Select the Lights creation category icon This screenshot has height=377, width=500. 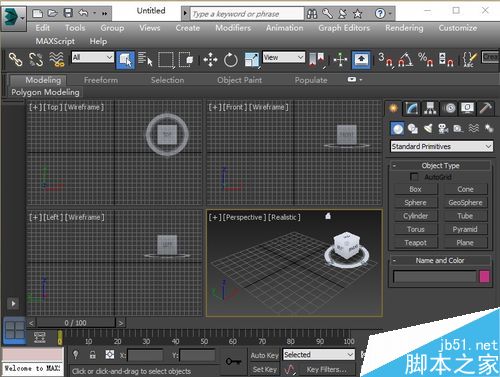pos(428,129)
